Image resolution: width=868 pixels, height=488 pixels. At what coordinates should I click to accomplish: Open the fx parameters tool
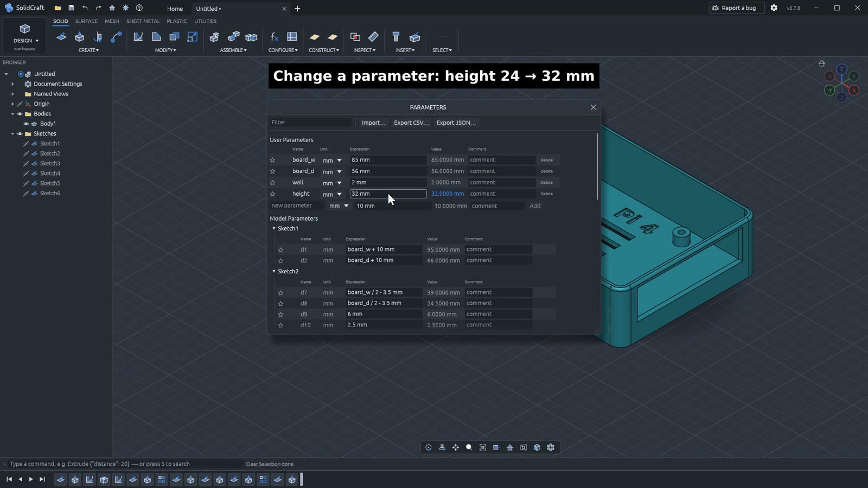click(274, 37)
